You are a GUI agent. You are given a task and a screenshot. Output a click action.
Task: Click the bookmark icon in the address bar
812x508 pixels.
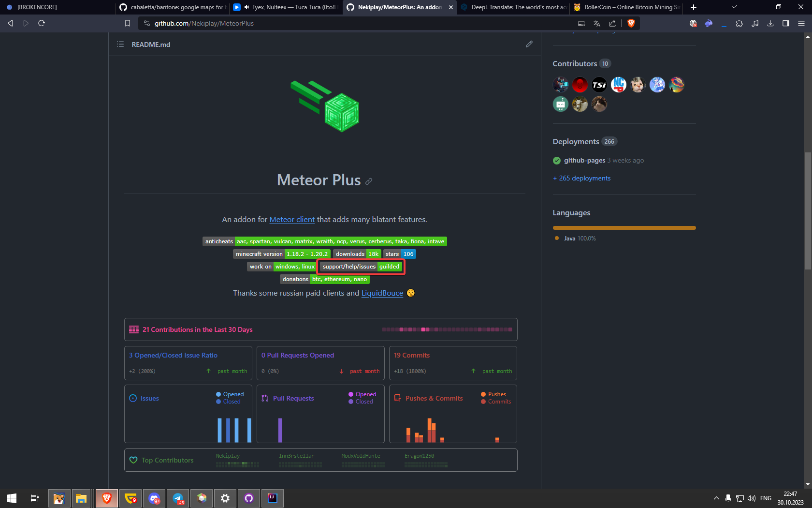coord(127,23)
